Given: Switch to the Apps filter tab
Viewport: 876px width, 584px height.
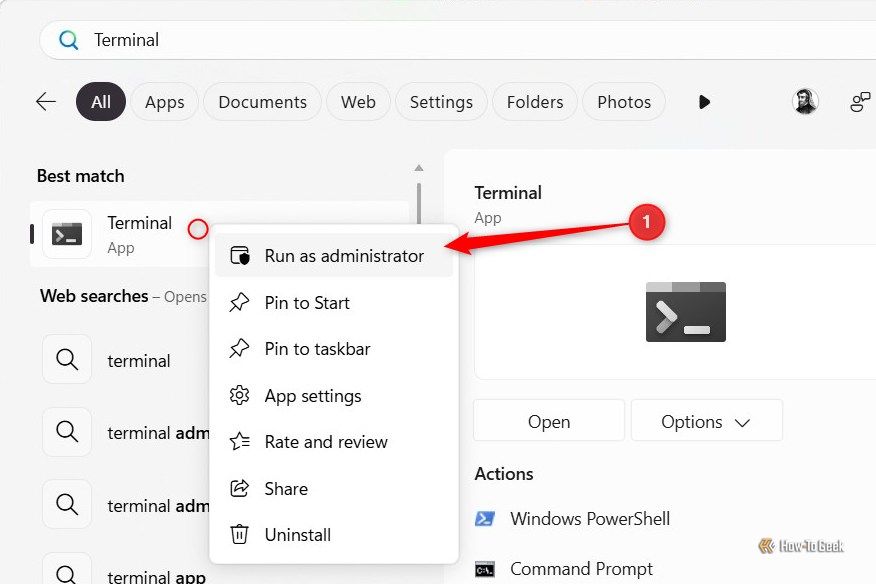Looking at the screenshot, I should click(164, 102).
